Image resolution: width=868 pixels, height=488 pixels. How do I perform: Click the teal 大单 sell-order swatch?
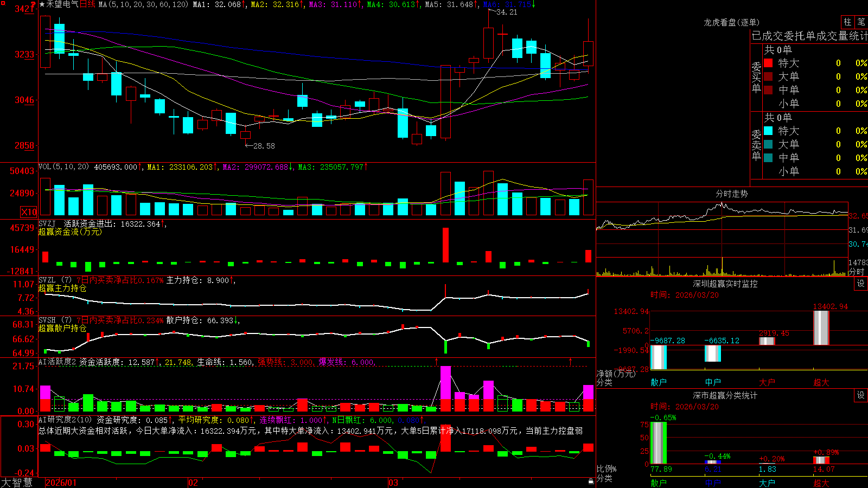coord(768,144)
